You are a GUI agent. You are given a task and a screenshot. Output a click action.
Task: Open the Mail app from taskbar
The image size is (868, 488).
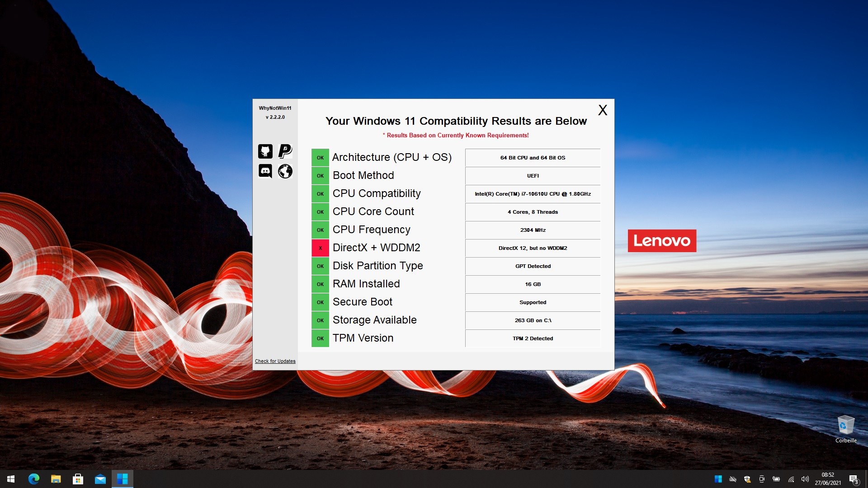tap(100, 479)
